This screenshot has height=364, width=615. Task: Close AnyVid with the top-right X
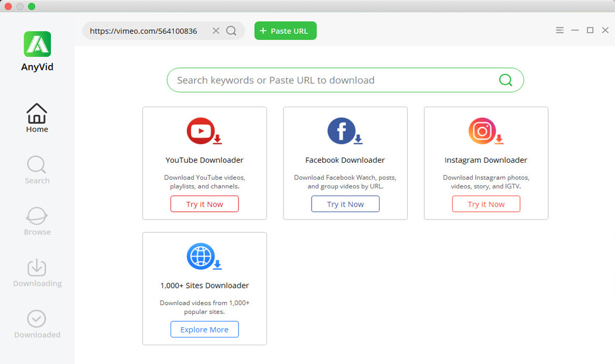(605, 30)
